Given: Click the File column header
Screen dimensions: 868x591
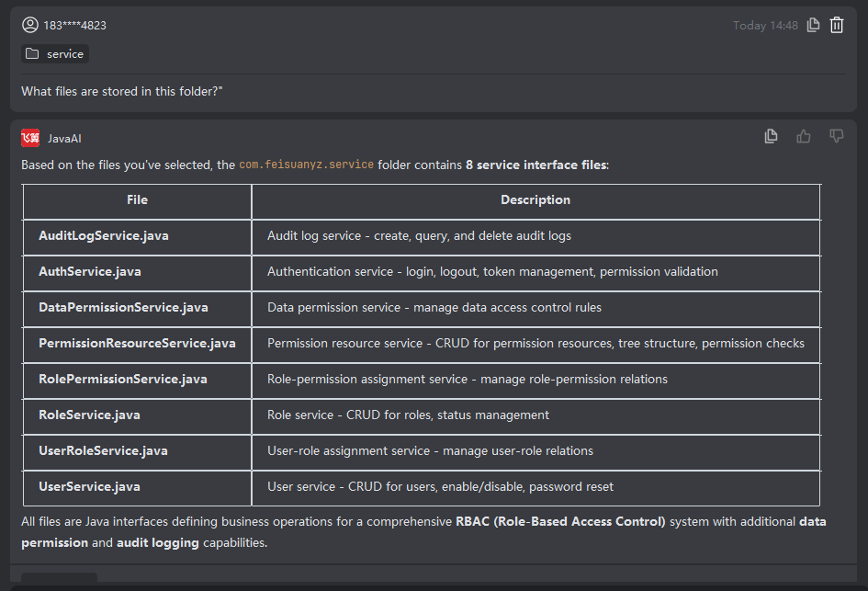Looking at the screenshot, I should pyautogui.click(x=137, y=200).
